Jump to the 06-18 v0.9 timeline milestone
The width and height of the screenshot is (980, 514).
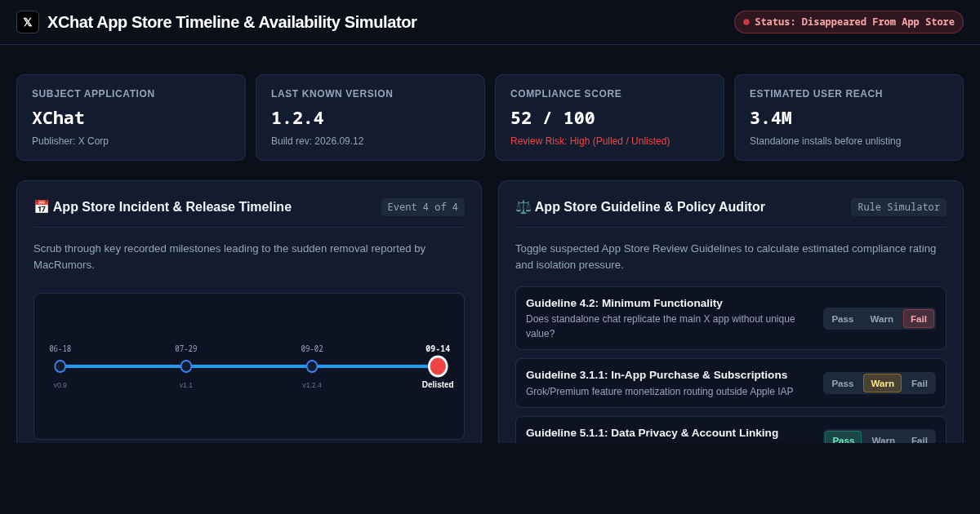pyautogui.click(x=60, y=366)
